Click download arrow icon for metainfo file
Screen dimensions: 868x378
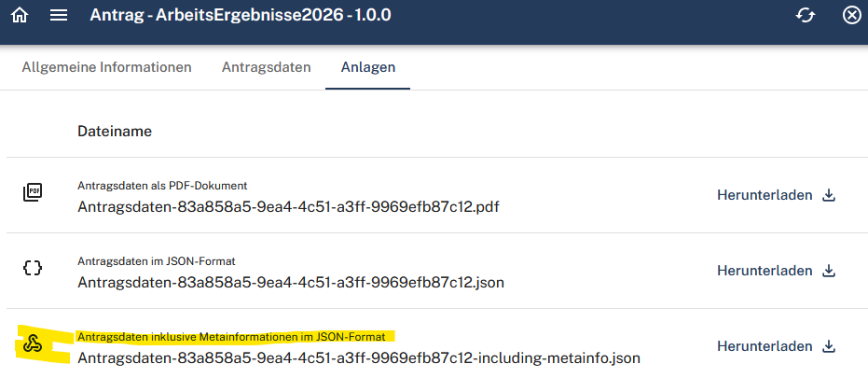click(x=829, y=346)
